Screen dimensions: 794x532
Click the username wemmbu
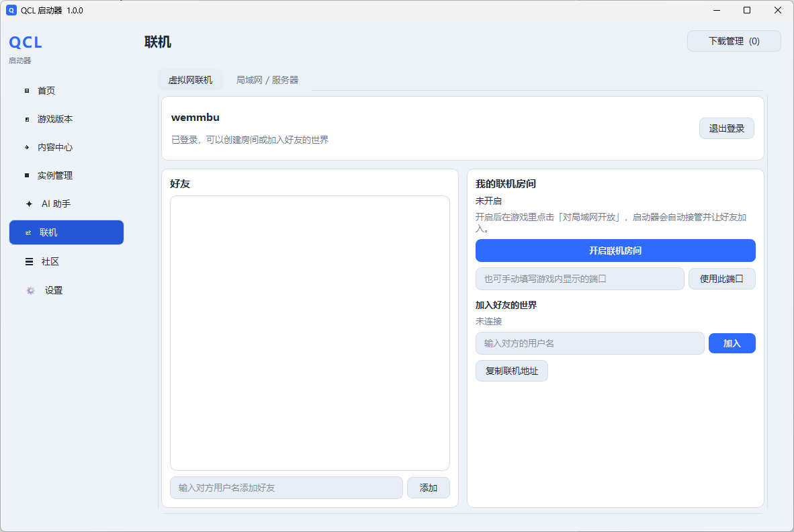point(195,118)
